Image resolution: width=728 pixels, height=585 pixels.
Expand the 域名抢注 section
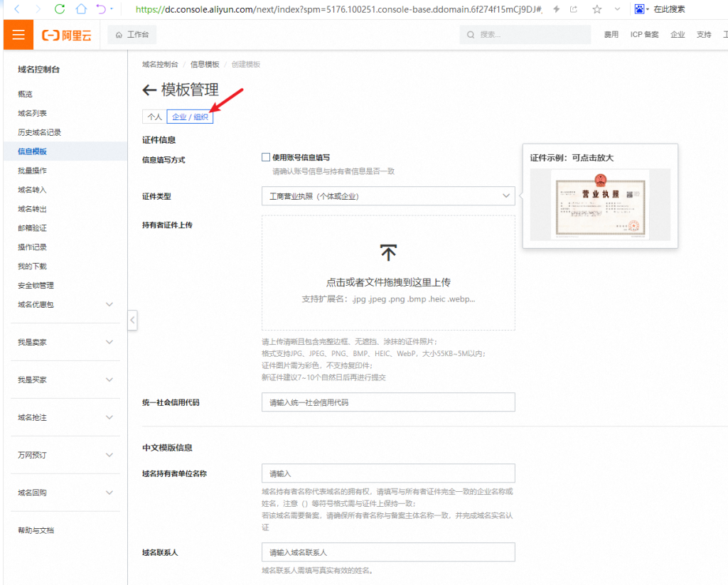109,417
